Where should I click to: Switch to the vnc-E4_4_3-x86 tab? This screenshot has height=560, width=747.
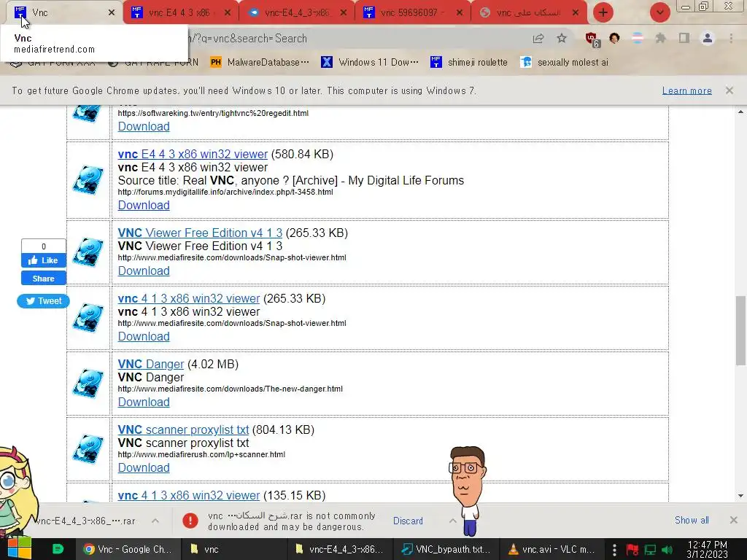[296, 12]
